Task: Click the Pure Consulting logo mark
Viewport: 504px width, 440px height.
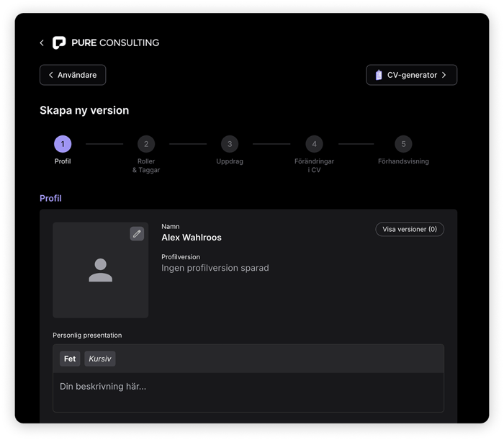Action: click(59, 43)
